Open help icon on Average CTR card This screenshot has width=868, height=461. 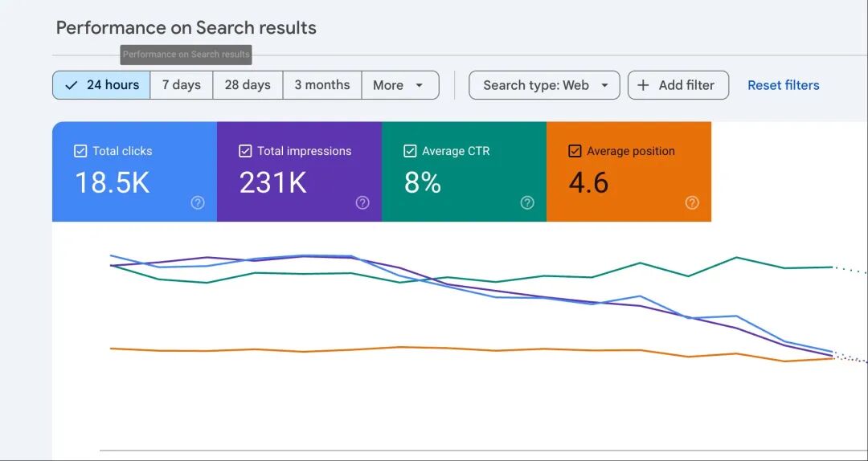(527, 202)
